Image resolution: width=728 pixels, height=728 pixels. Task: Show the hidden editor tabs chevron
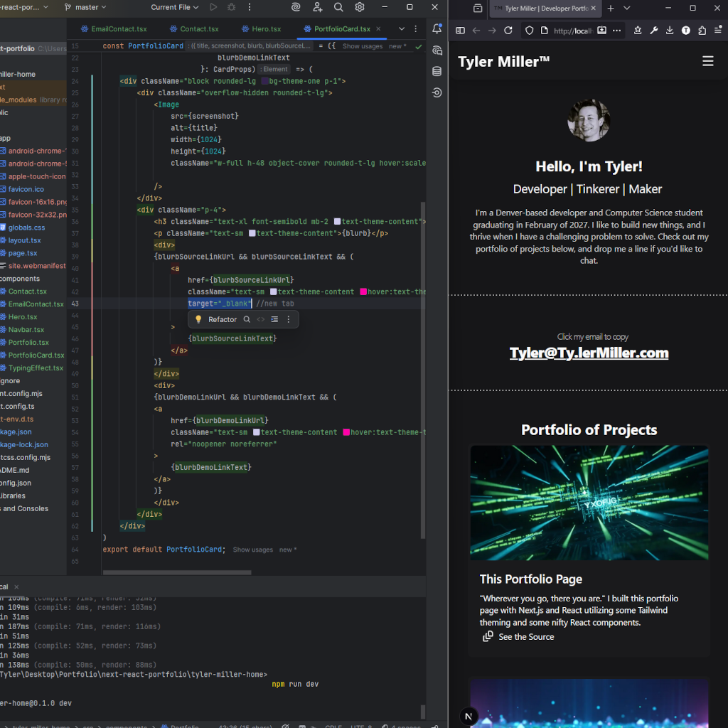402,28
